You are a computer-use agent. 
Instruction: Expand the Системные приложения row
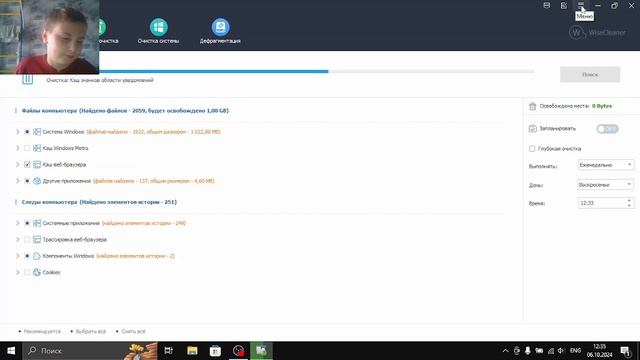point(18,223)
